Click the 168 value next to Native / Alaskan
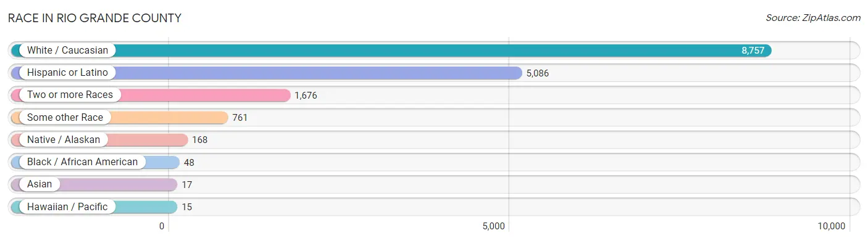The height and width of the screenshot is (241, 868). (x=199, y=140)
